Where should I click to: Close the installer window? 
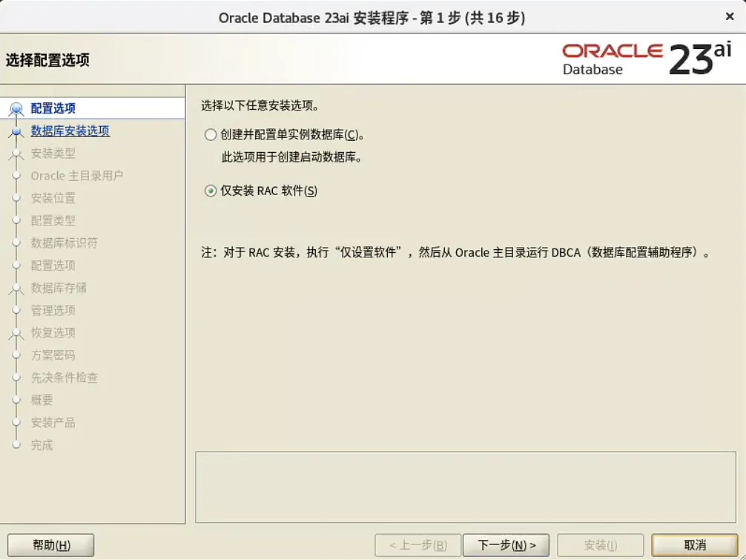[x=730, y=16]
